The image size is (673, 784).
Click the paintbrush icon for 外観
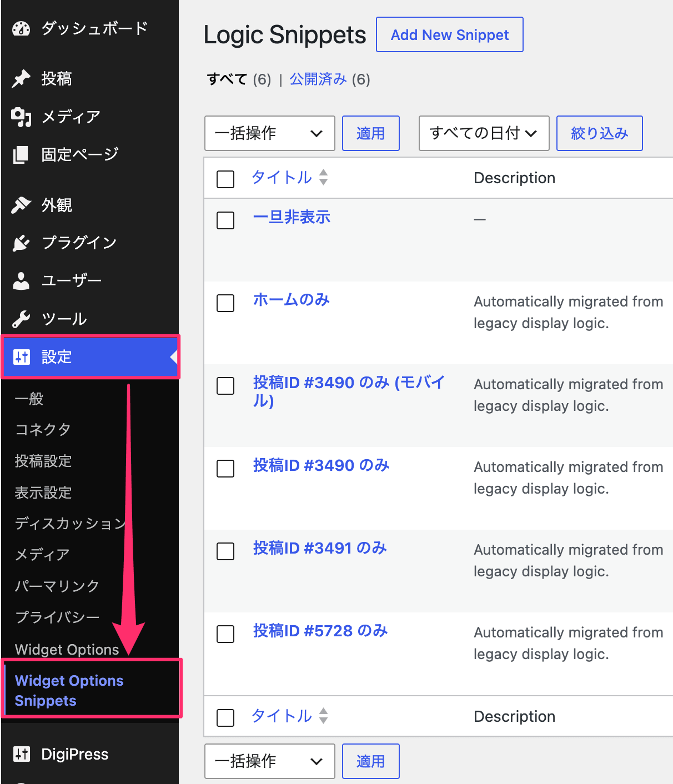point(21,205)
